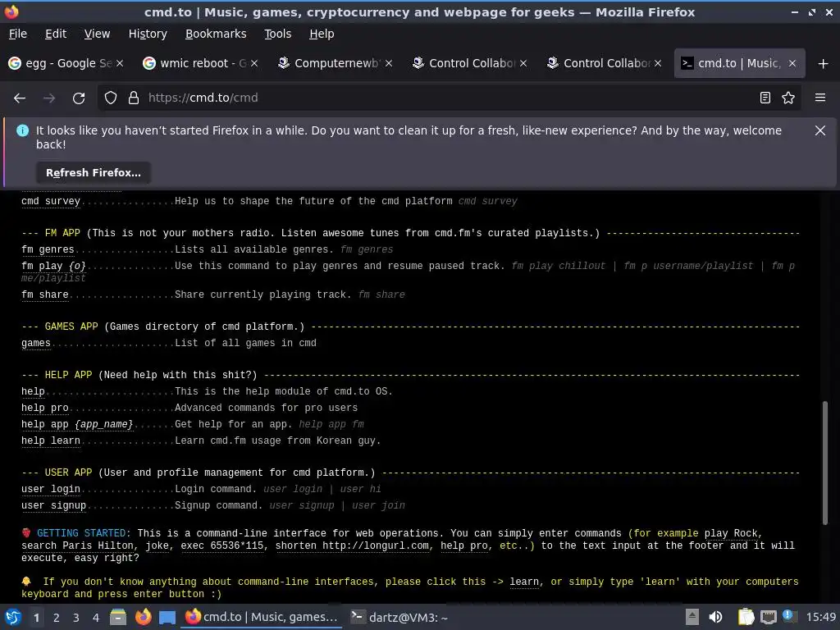Open the File menu
This screenshot has height=630, width=840.
pyautogui.click(x=18, y=34)
